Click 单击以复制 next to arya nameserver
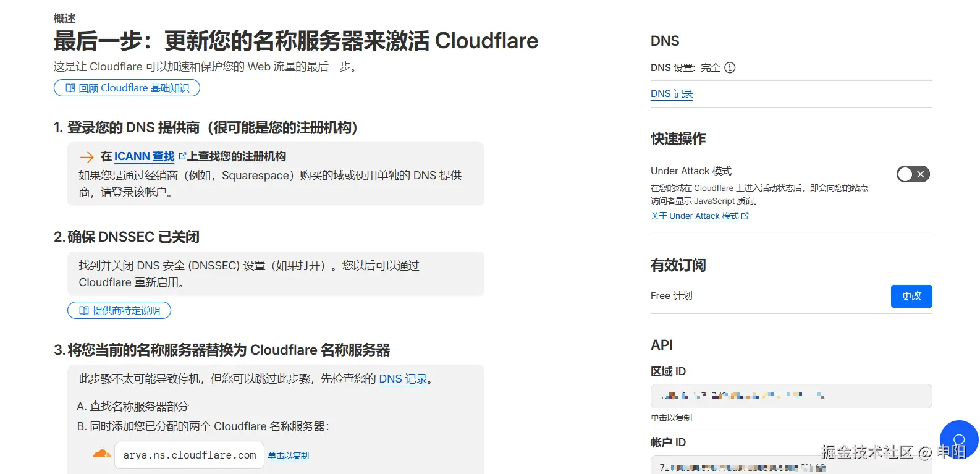This screenshot has width=980, height=474. pos(288,455)
